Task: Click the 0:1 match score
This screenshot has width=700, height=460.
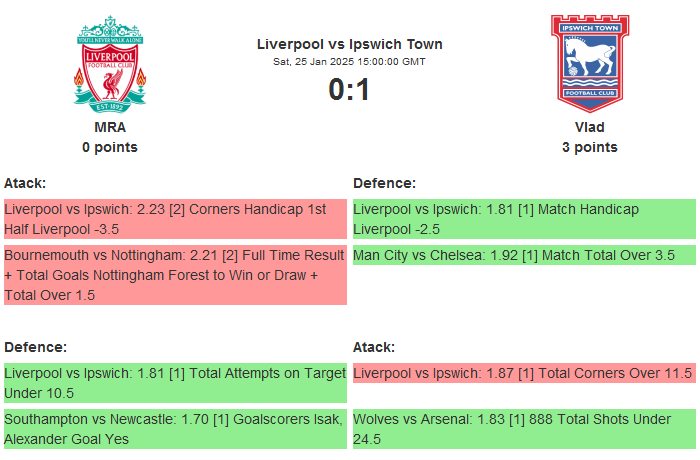Action: coord(349,90)
